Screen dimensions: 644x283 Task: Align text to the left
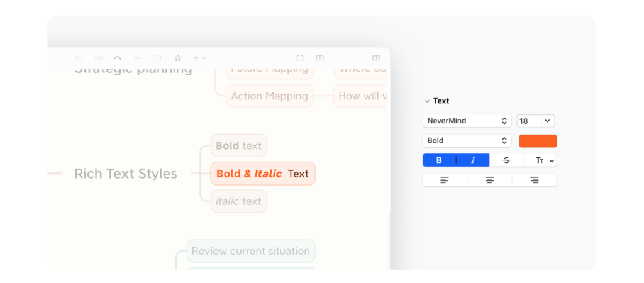coord(445,180)
